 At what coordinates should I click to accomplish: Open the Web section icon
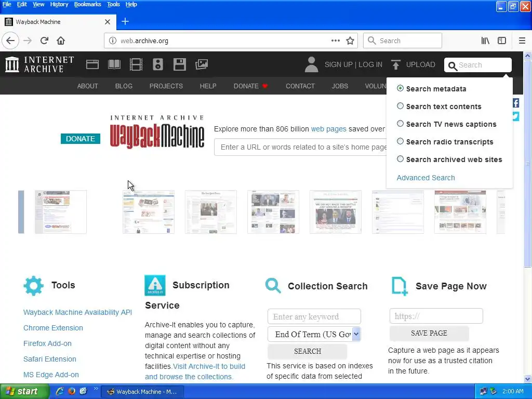point(92,64)
